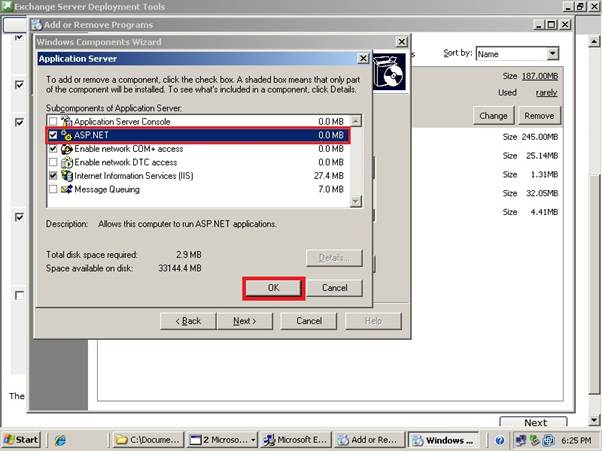Click the network connection tray icon
Viewport: 602px width, 451px height.
coord(521,440)
